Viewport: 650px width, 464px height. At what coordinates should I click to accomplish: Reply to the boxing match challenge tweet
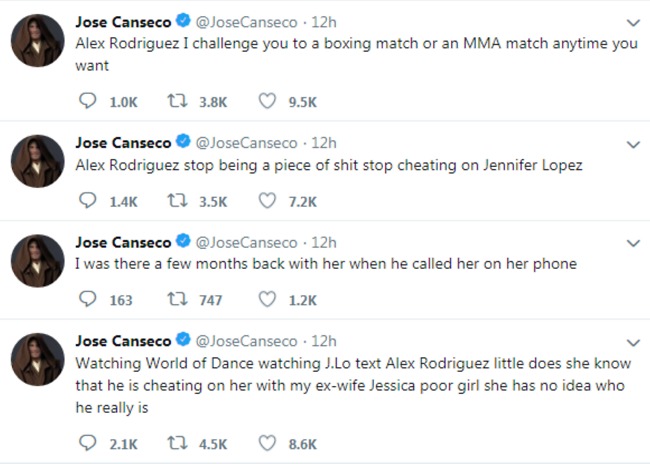point(87,101)
